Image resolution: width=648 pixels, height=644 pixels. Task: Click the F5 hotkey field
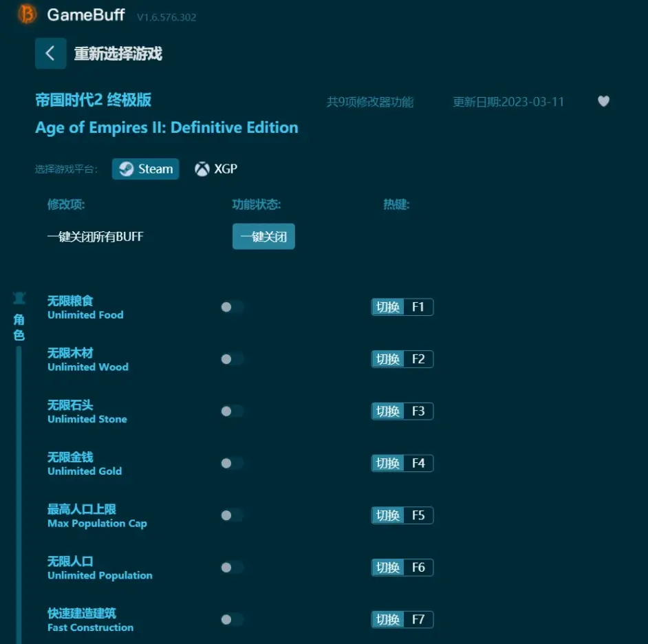coord(418,515)
